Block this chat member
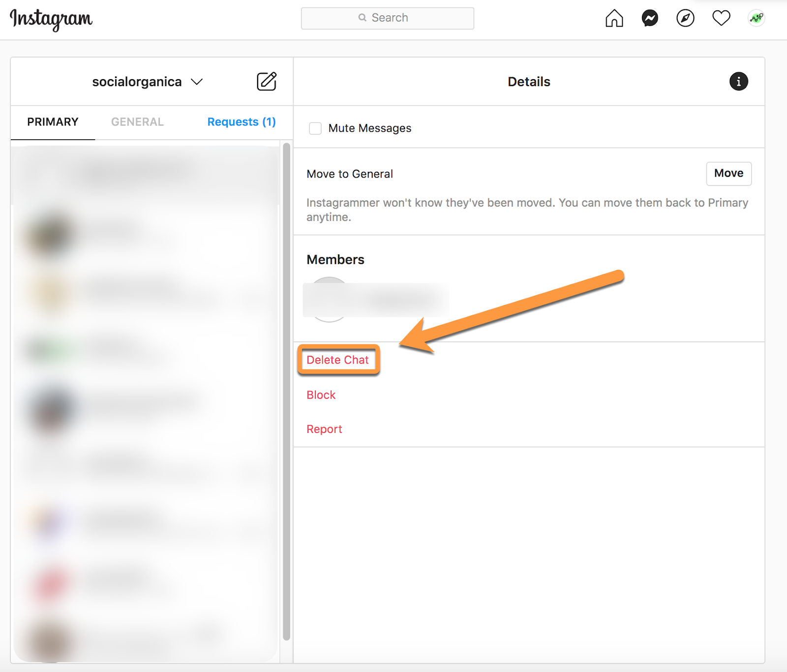Screen dimensions: 787x672 point(321,395)
